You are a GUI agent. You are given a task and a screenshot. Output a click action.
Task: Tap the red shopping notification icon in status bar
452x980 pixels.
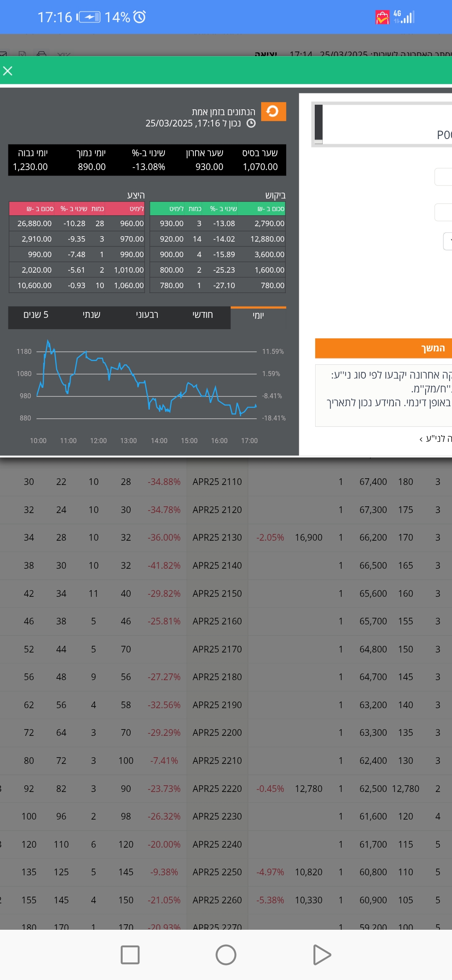point(382,18)
